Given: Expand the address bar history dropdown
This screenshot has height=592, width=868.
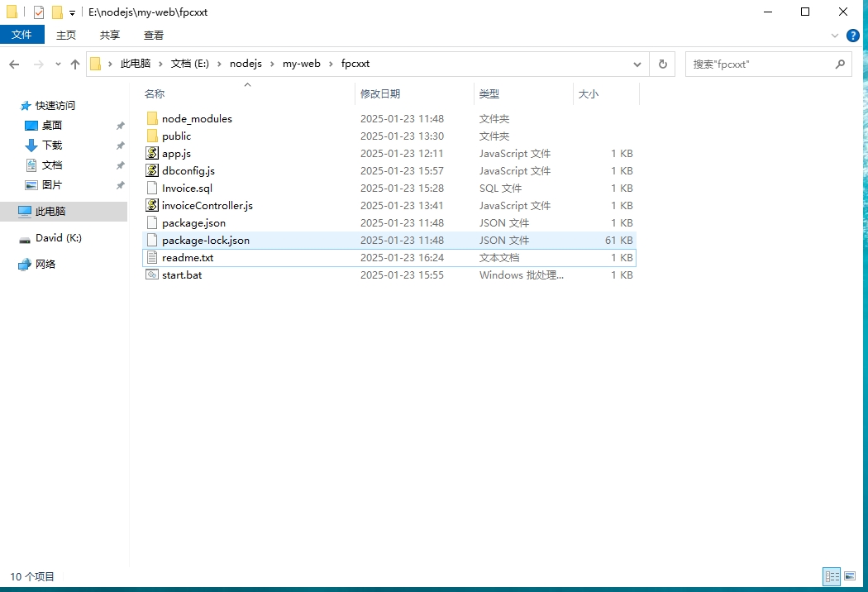Looking at the screenshot, I should pyautogui.click(x=637, y=64).
